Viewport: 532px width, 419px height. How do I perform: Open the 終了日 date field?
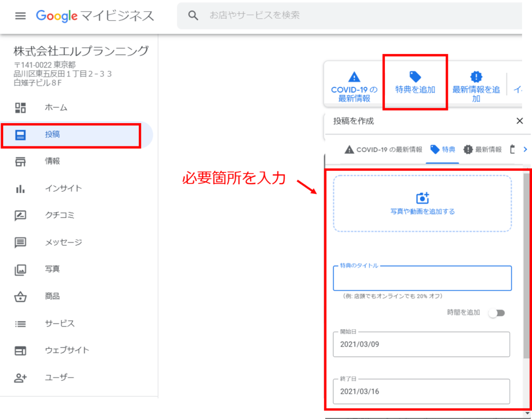pyautogui.click(x=421, y=391)
